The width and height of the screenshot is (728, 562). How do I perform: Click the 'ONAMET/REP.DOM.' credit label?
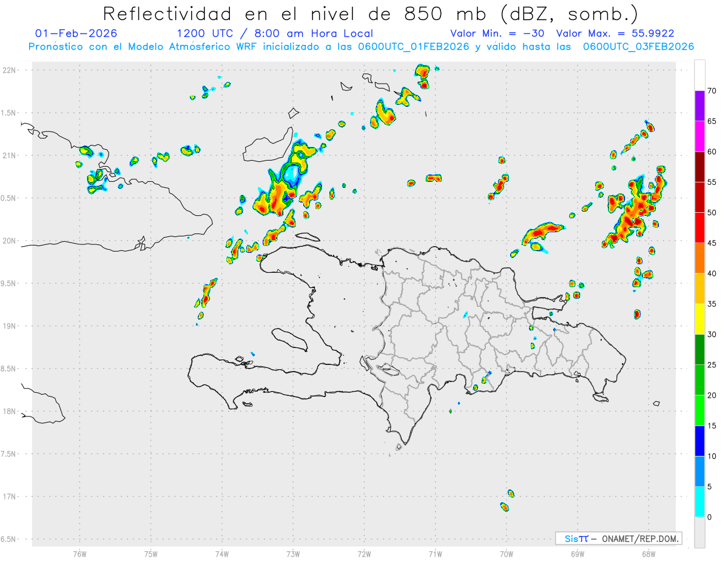pyautogui.click(x=639, y=538)
